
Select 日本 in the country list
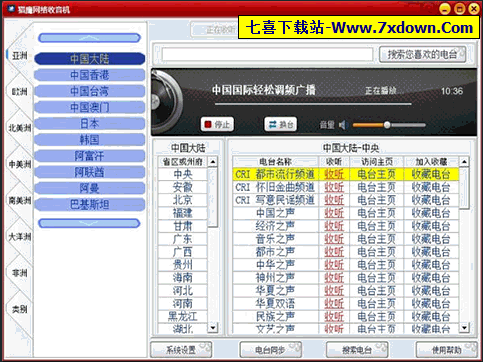89,124
